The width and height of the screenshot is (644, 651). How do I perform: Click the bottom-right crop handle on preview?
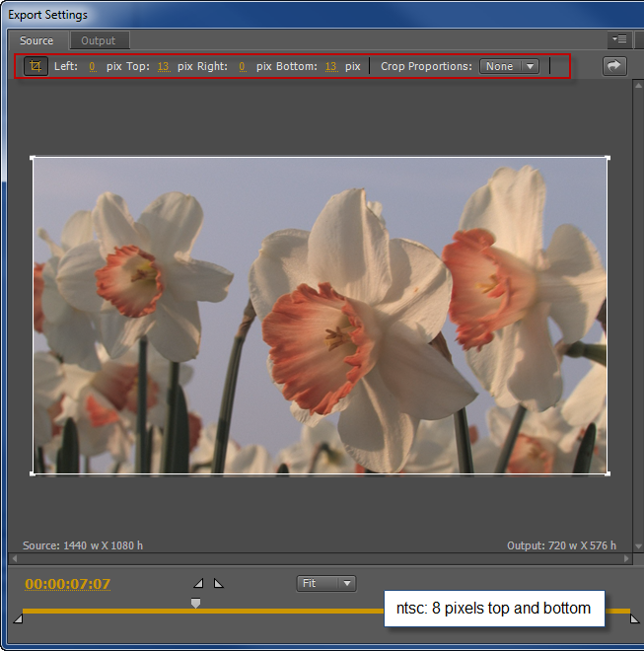[608, 473]
